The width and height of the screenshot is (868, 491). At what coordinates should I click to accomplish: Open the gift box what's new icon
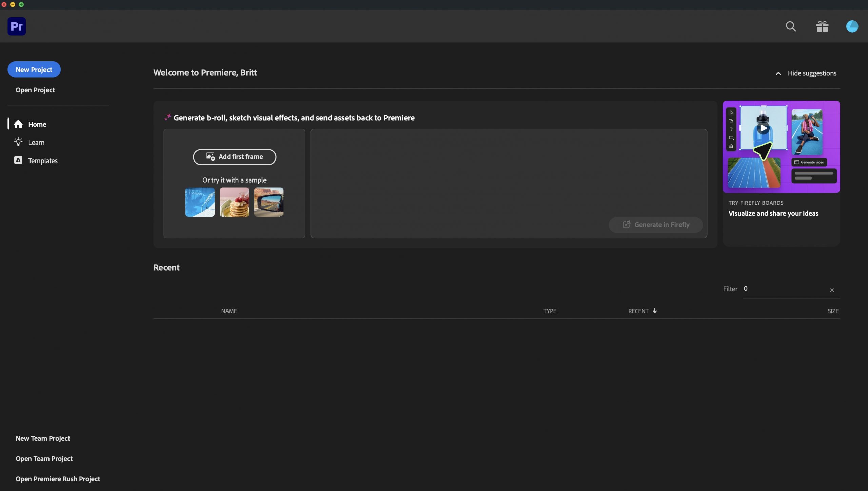[x=822, y=26]
